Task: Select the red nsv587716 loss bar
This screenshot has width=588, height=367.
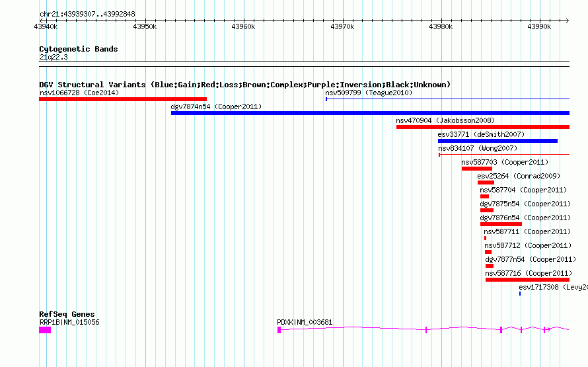Action: (528, 280)
